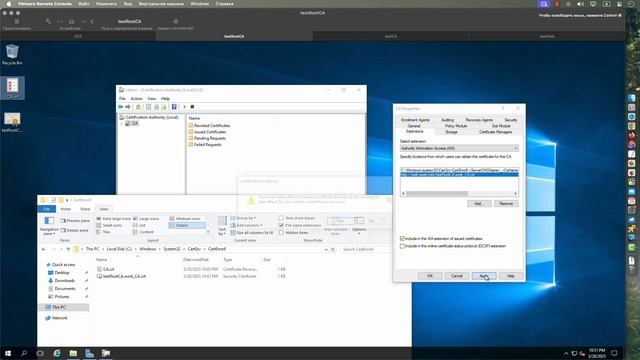Open the File tab in File Explorer

click(x=47, y=209)
